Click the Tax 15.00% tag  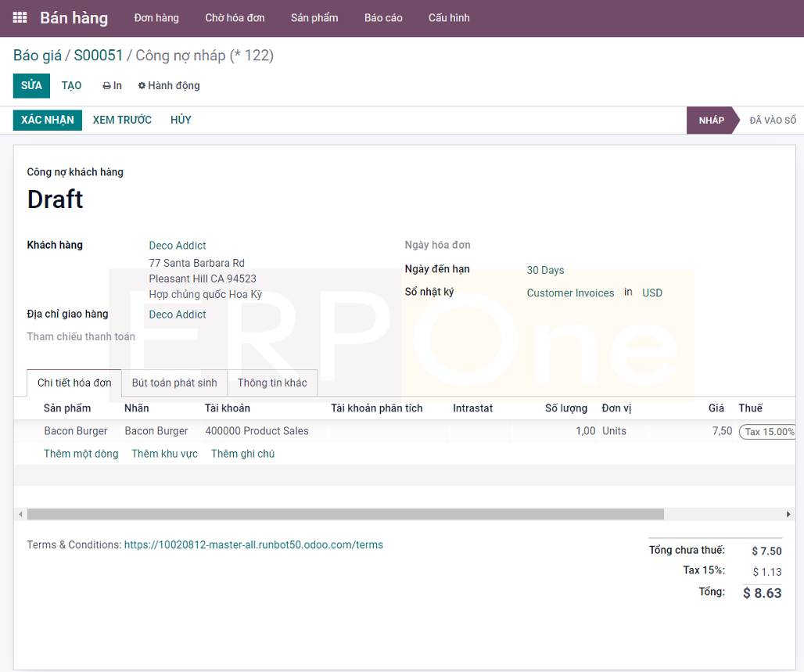(x=767, y=432)
